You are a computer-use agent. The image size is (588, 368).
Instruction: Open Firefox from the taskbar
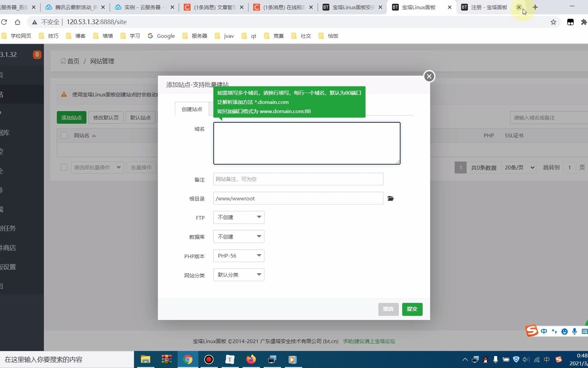pyautogui.click(x=251, y=359)
